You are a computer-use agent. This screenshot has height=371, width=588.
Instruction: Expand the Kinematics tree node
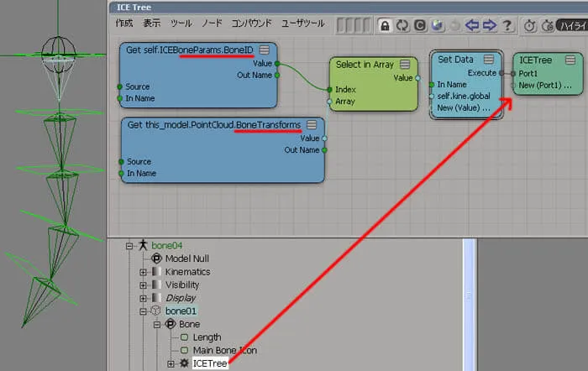click(x=143, y=272)
